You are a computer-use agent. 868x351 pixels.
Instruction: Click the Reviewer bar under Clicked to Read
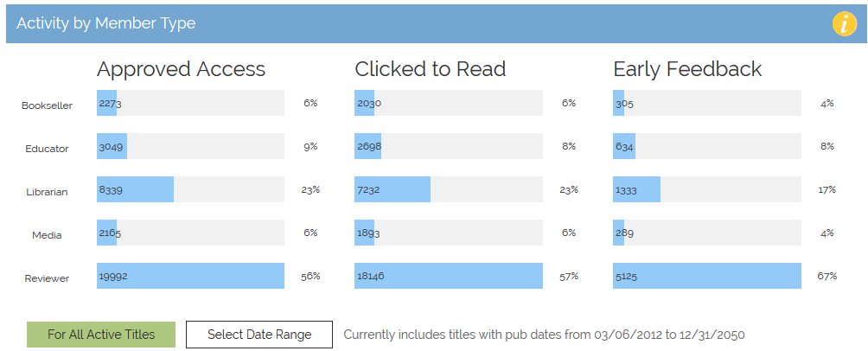[x=448, y=276]
